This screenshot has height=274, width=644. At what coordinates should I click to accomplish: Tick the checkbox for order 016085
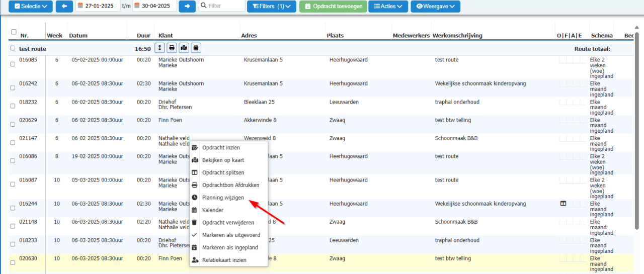pos(13,63)
